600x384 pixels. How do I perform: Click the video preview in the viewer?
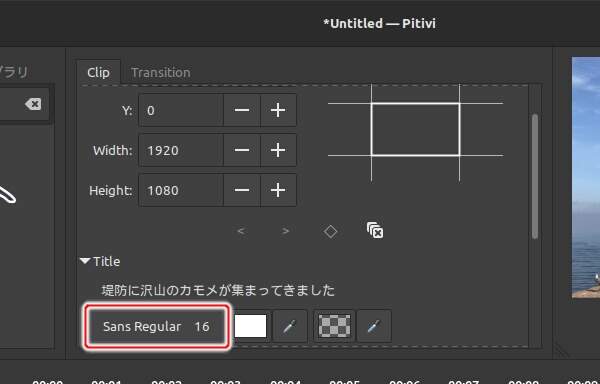pos(586,177)
